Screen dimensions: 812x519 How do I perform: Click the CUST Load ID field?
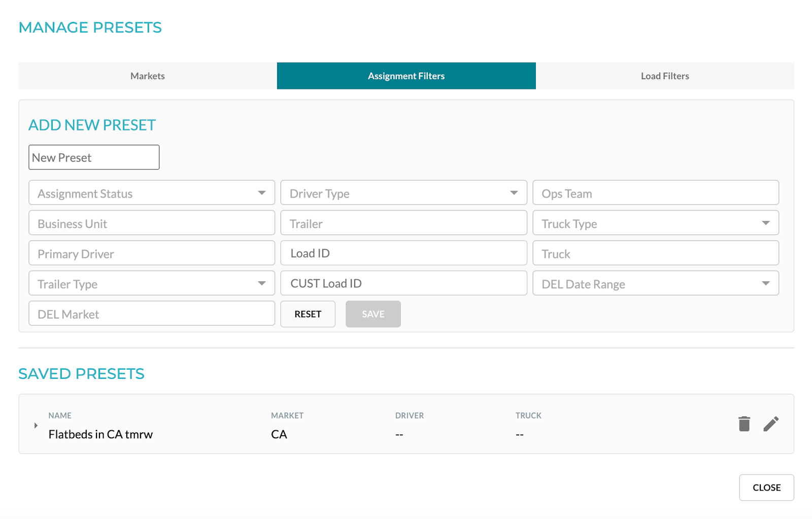(x=403, y=283)
